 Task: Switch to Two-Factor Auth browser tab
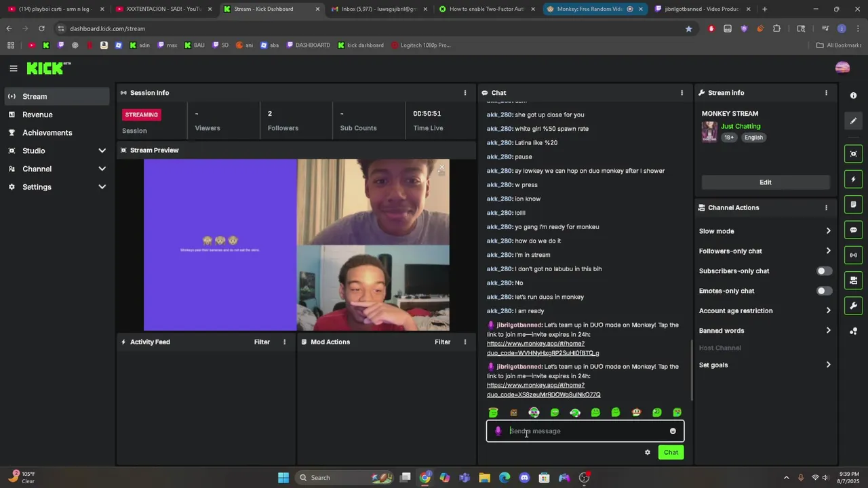486,9
